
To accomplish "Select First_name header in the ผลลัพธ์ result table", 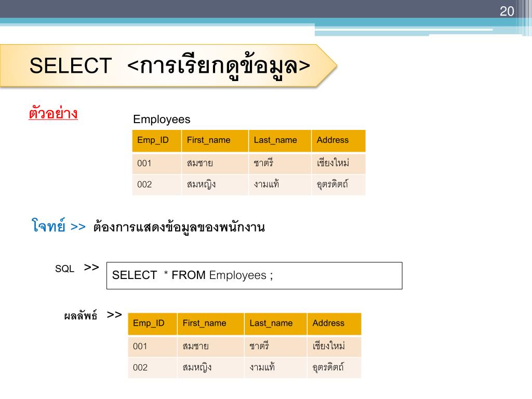I will click(x=211, y=324).
